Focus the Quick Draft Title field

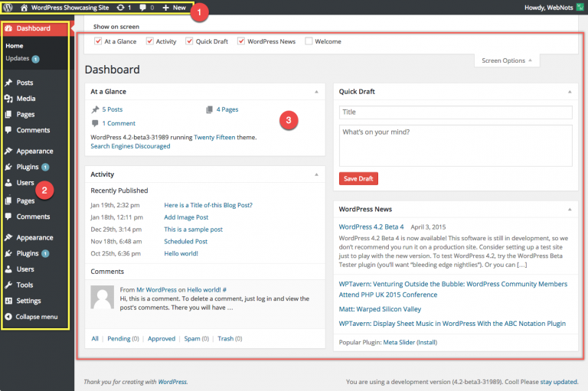[x=456, y=112]
